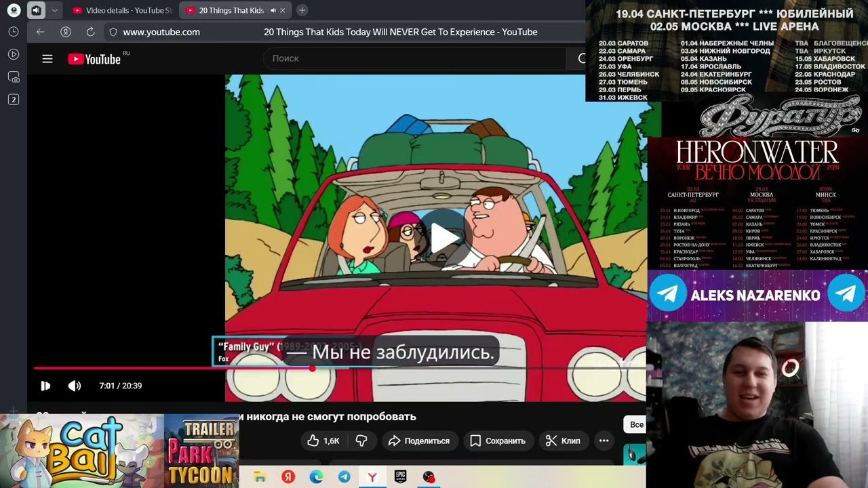Create a clip with Клип button
The width and height of the screenshot is (868, 488).
(564, 441)
